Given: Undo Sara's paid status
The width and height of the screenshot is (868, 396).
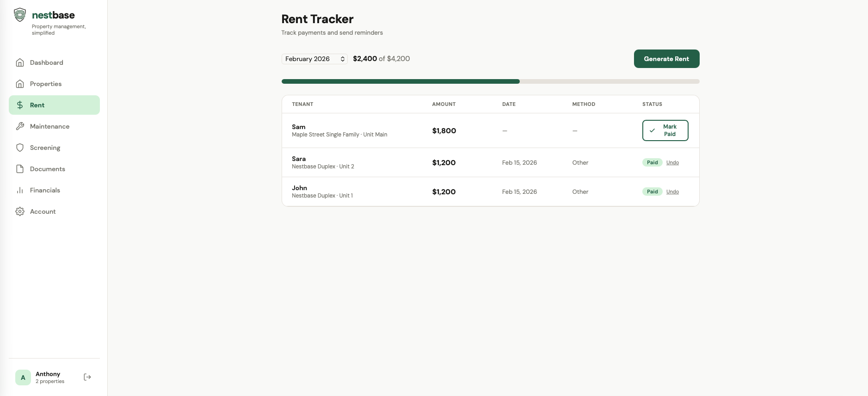Looking at the screenshot, I should 672,162.
